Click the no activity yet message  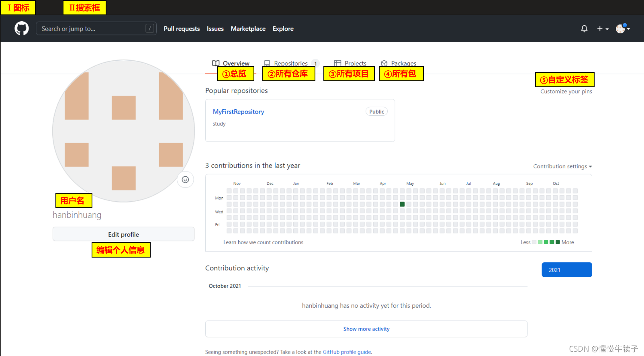[x=366, y=305]
